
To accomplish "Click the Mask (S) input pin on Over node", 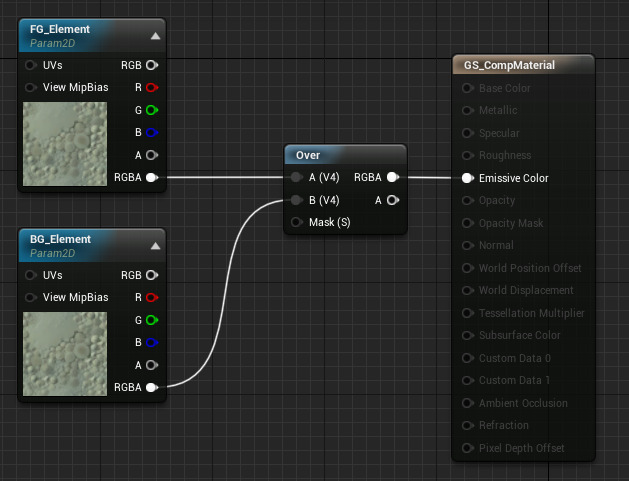I will [296, 222].
